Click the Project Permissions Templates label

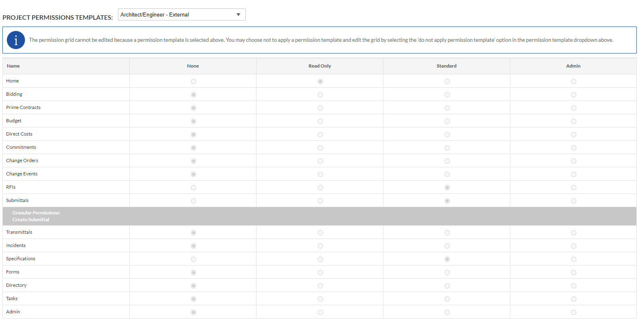pyautogui.click(x=58, y=17)
